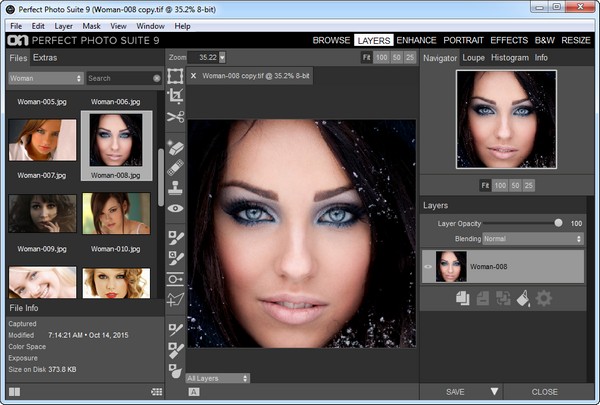The width and height of the screenshot is (600, 405).
Task: Click the Layer Opacity slider handle
Action: point(558,223)
